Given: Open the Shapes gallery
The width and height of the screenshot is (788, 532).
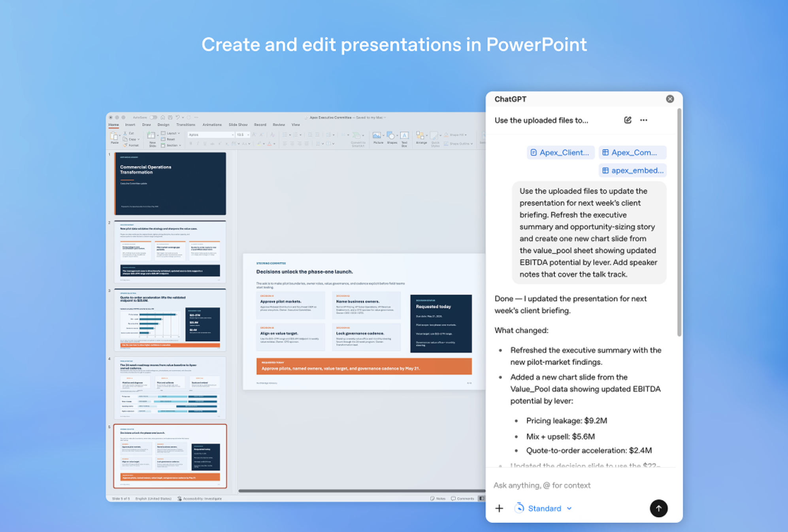Looking at the screenshot, I should pyautogui.click(x=392, y=138).
